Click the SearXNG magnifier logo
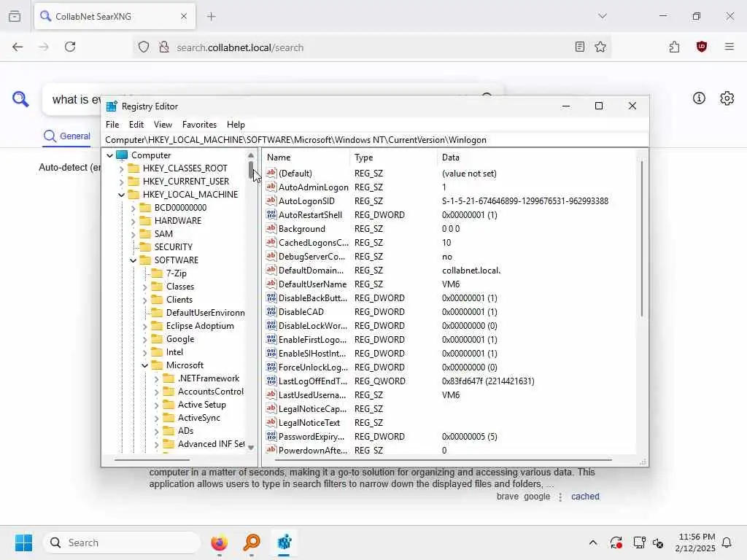Viewport: 747px width, 560px height. tap(20, 99)
